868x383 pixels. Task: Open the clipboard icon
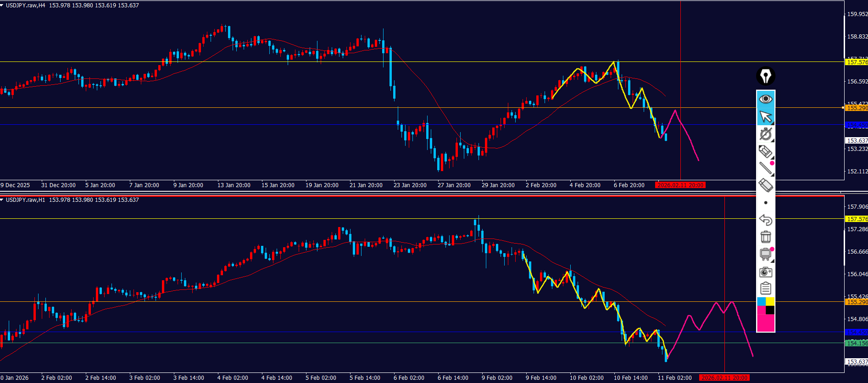(x=765, y=288)
